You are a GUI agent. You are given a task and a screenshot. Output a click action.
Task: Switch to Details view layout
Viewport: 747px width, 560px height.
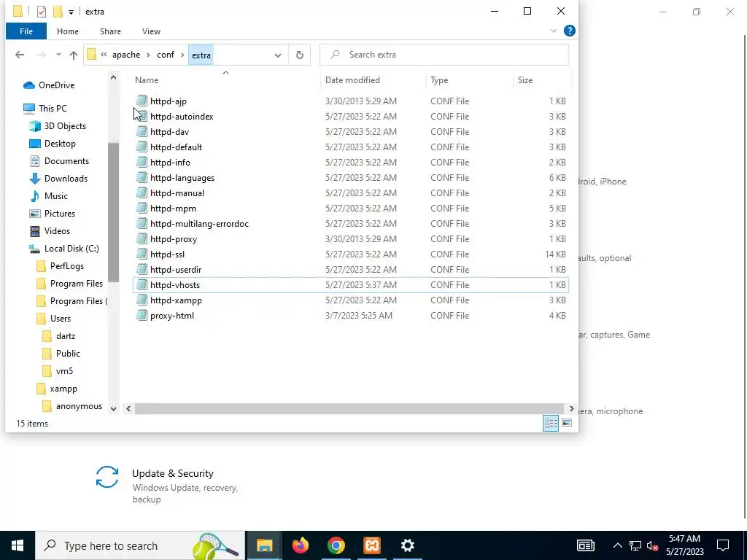551,423
